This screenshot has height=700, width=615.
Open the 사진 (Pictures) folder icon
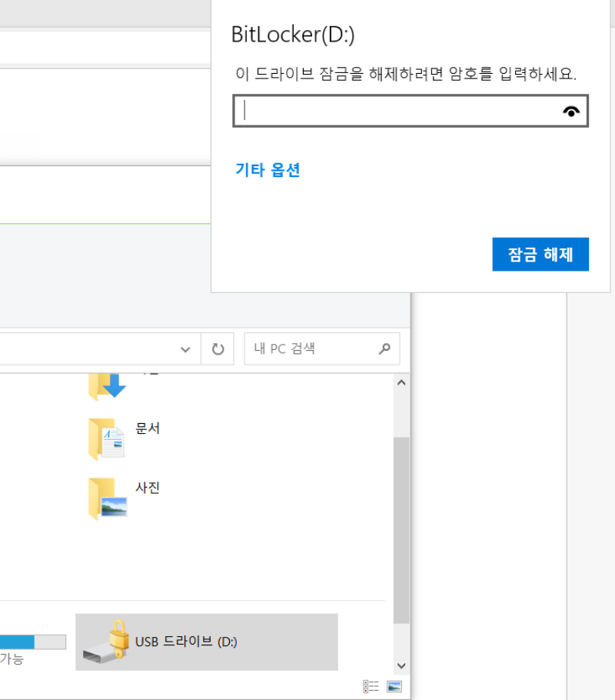click(x=106, y=498)
